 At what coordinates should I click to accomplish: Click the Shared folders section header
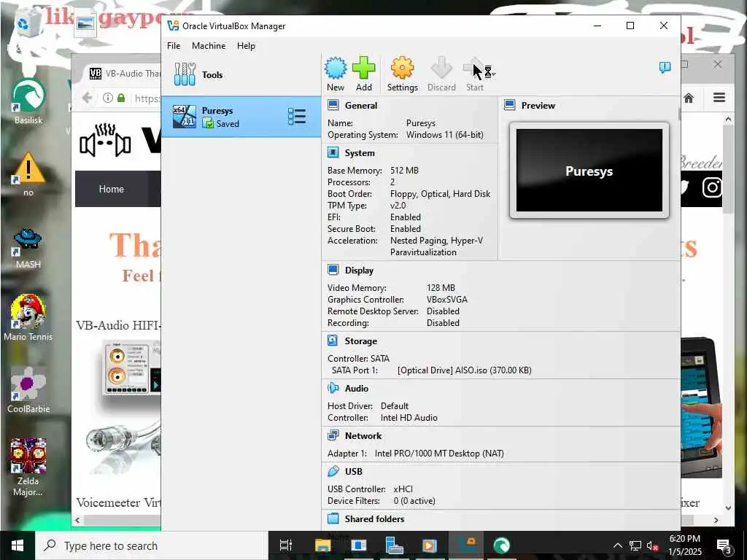click(x=374, y=518)
